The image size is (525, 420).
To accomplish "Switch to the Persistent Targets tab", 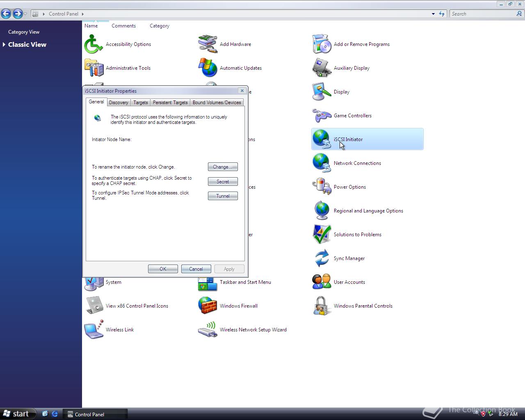I will pos(170,103).
